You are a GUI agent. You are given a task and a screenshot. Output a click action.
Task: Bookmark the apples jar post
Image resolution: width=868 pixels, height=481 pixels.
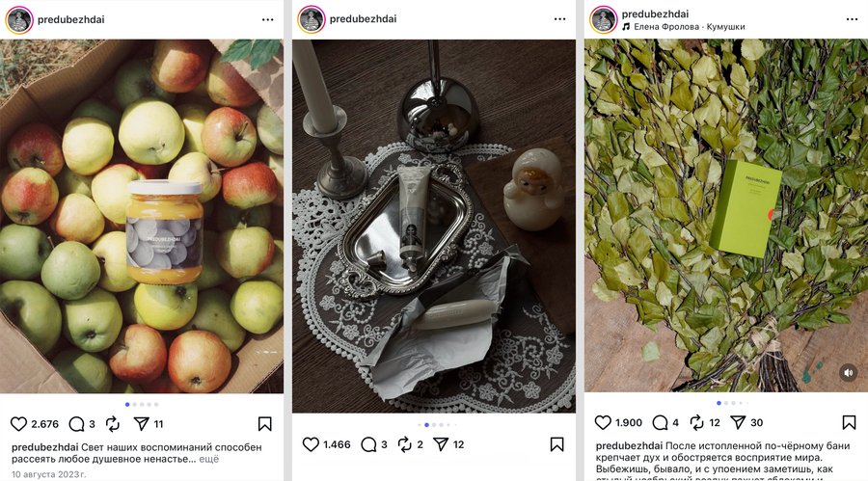tap(264, 423)
